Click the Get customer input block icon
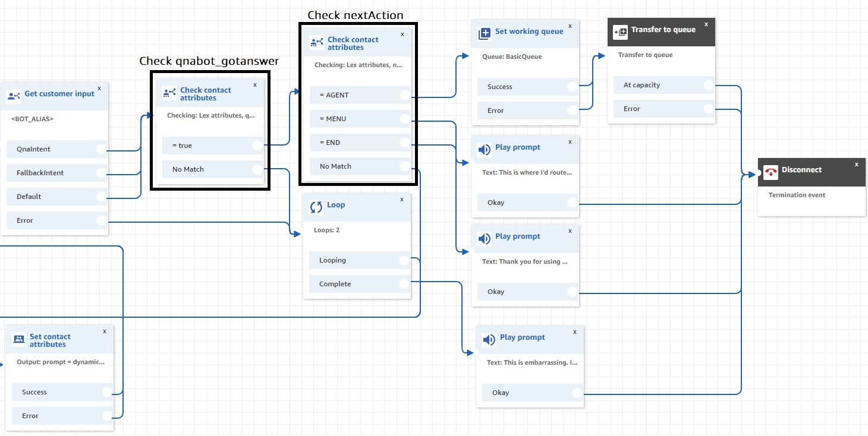This screenshot has height=436, width=868. tap(14, 94)
